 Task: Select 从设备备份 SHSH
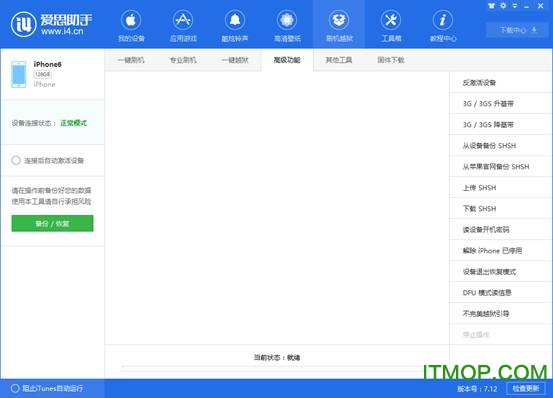click(x=500, y=146)
